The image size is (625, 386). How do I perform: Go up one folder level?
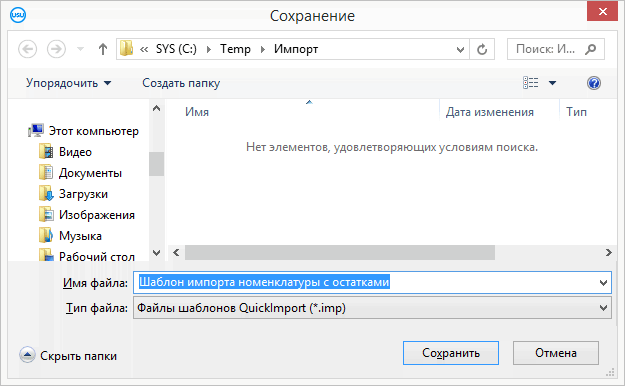(103, 49)
